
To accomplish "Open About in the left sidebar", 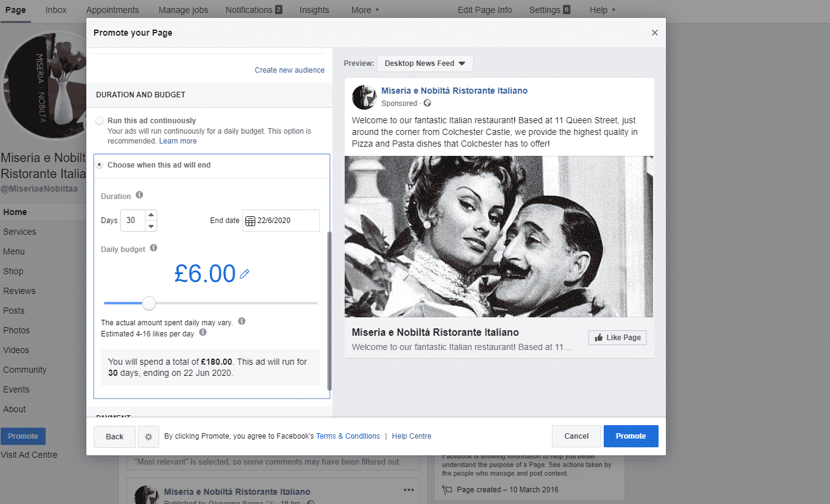I will coord(14,409).
